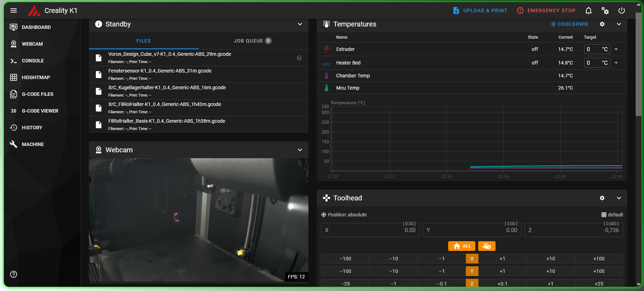
Task: Select FilRolHalter_Basis 1h38m gcode file
Action: coord(199,124)
